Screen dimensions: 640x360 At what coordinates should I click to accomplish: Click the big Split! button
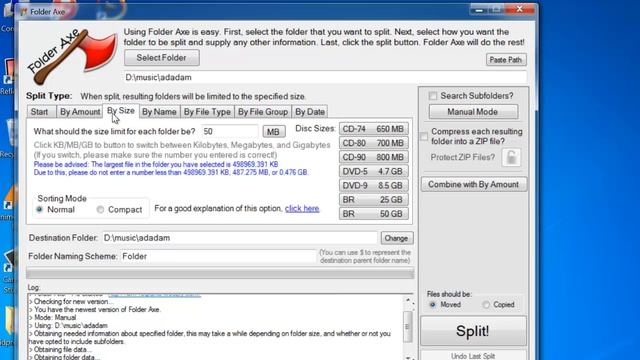(473, 331)
